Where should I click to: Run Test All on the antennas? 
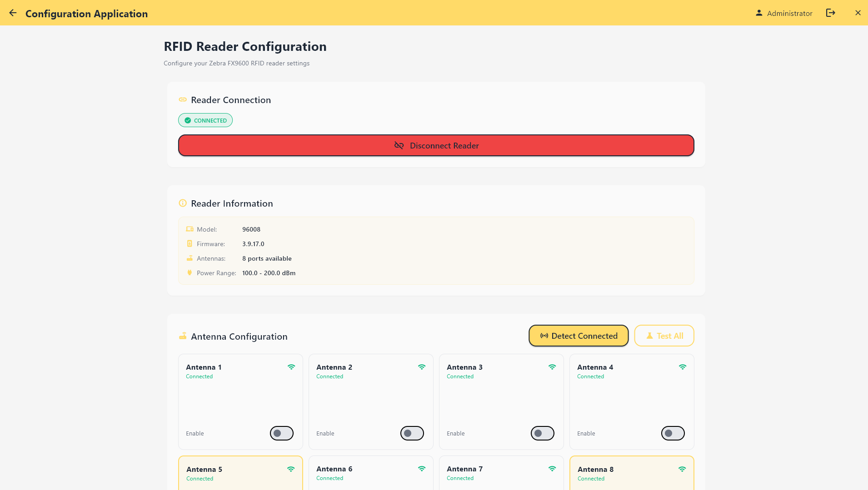[664, 336]
